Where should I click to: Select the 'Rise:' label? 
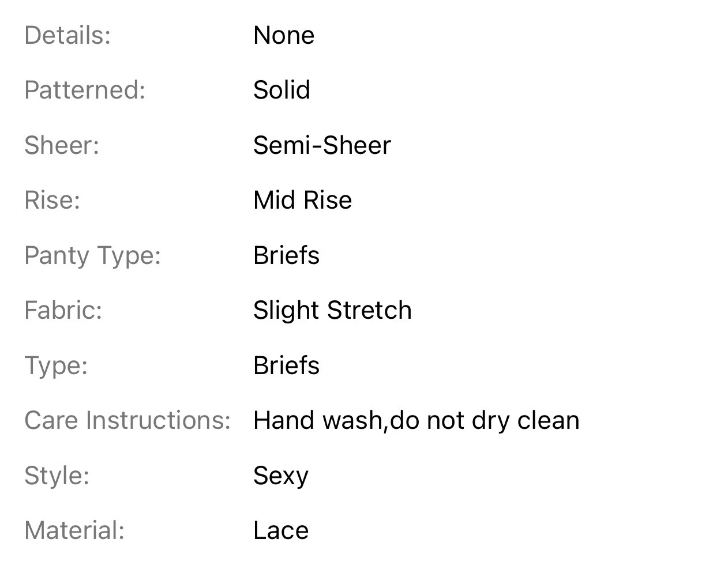(52, 201)
